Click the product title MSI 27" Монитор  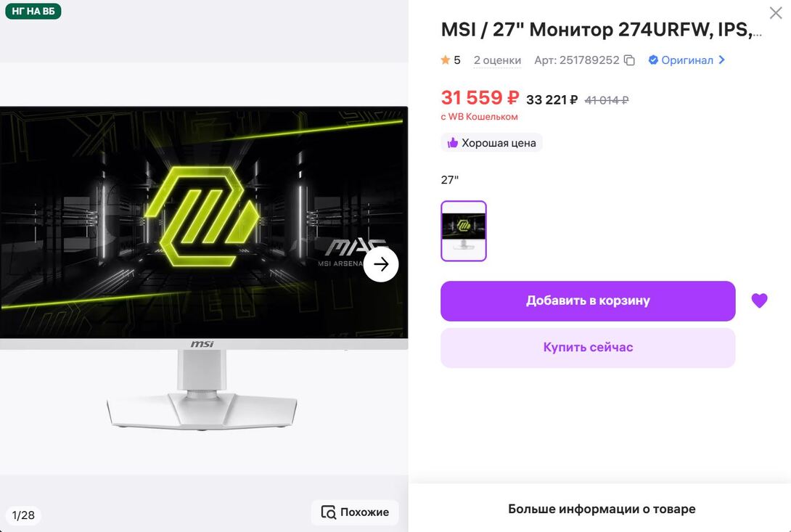coord(602,30)
